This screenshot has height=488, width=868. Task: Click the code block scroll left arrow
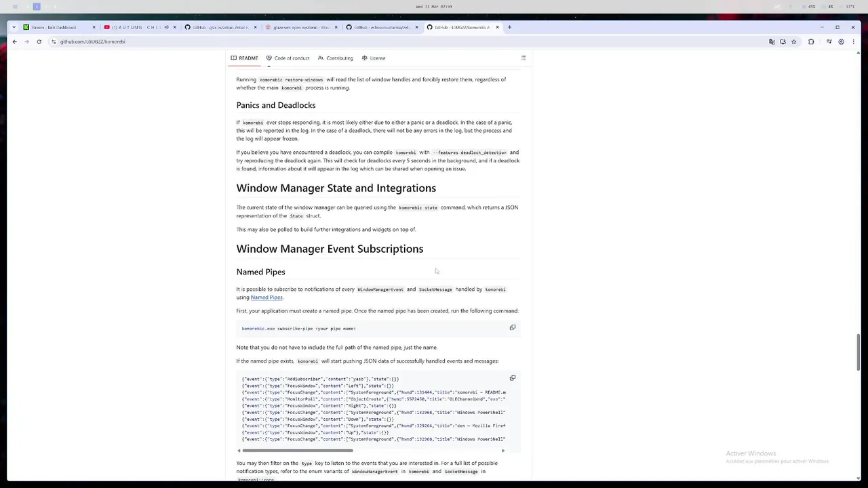tap(239, 451)
